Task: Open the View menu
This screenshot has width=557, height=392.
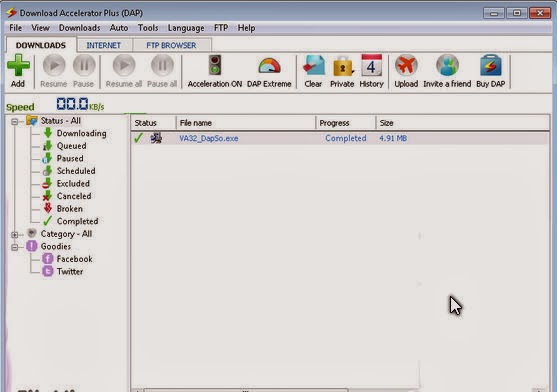Action: tap(40, 28)
